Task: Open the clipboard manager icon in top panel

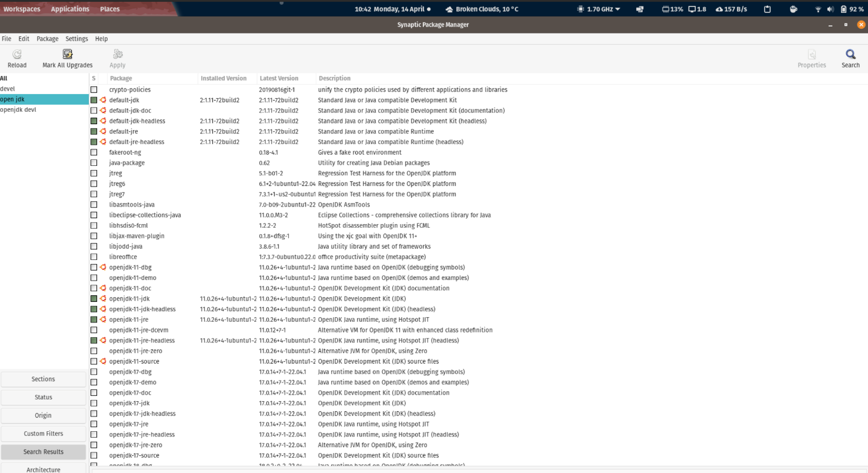Action: 767,9
